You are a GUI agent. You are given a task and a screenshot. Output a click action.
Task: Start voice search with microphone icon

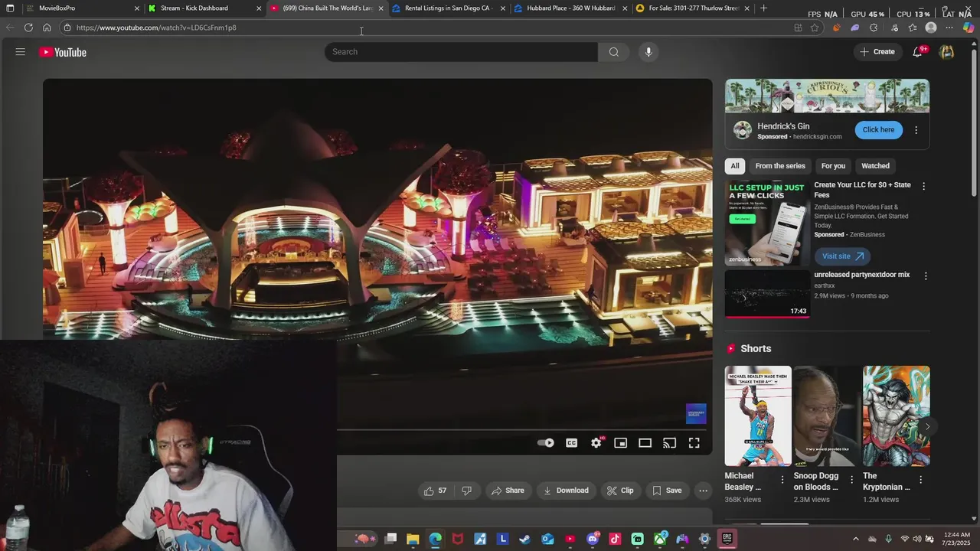click(648, 52)
